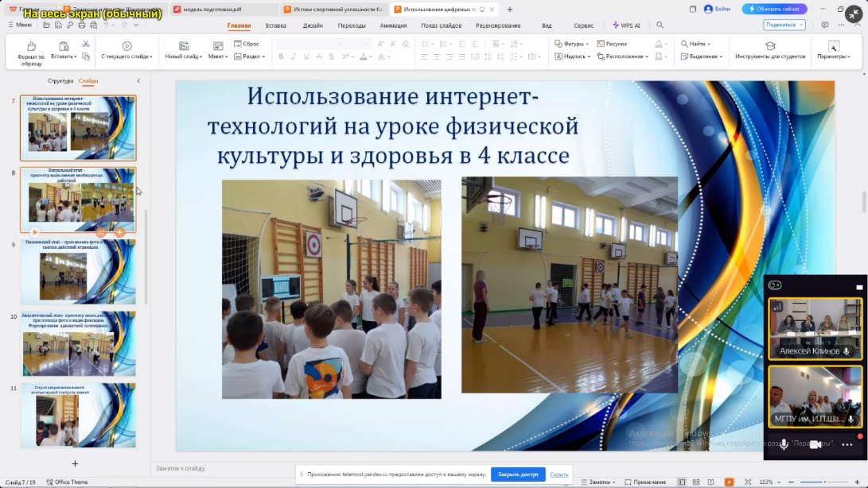The width and height of the screenshot is (868, 488).
Task: Click the Shapes (Фигуры) icon
Action: [558, 45]
